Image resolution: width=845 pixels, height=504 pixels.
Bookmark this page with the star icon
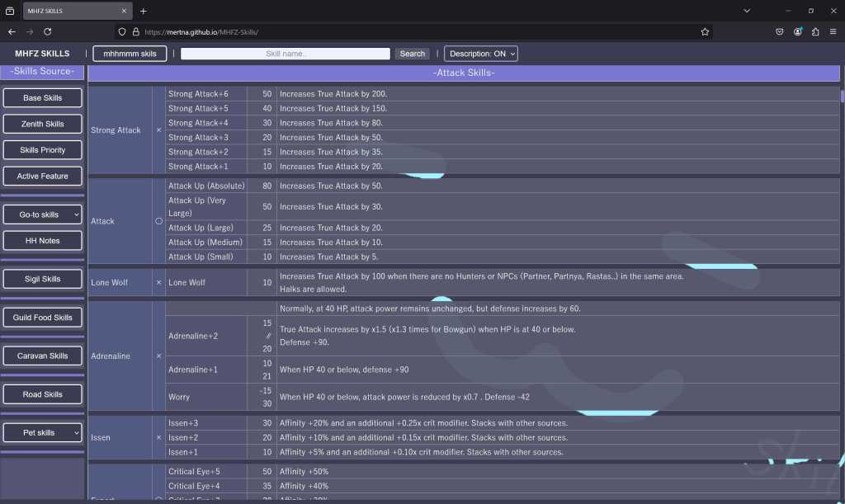click(x=705, y=31)
